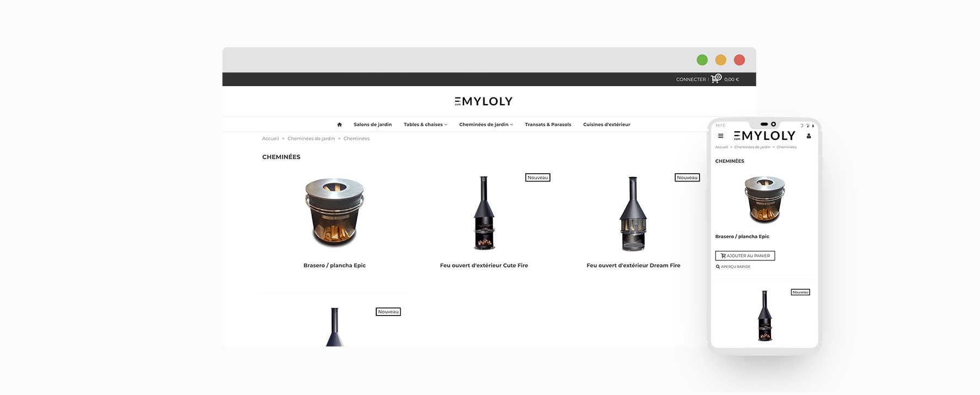The image size is (980, 395).
Task: Expand the Cheminées de jardin menu chevron
Action: (511, 125)
